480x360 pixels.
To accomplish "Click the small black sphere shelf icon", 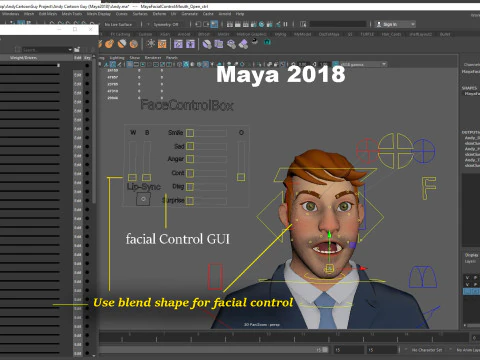I will (x=255, y=41).
